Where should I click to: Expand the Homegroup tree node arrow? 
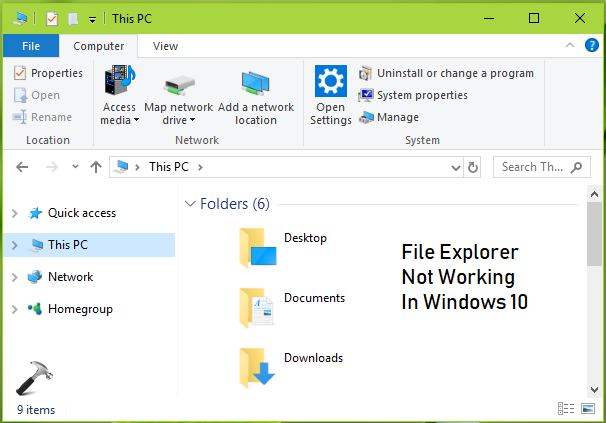tap(15, 309)
